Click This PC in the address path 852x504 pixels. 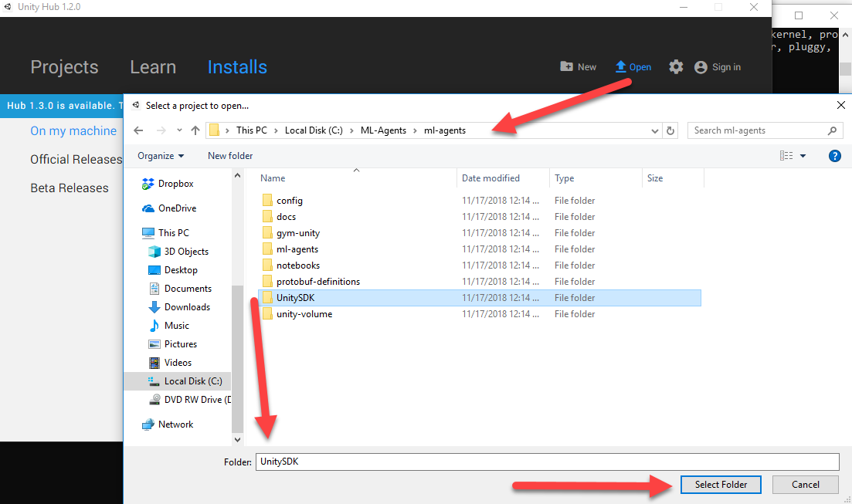coord(252,130)
